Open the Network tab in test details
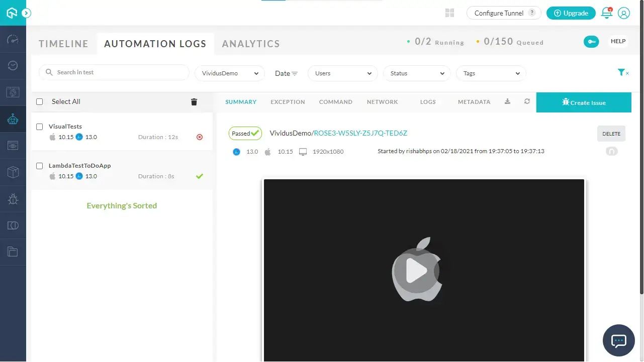Viewport: 644px width, 362px height. click(x=382, y=101)
